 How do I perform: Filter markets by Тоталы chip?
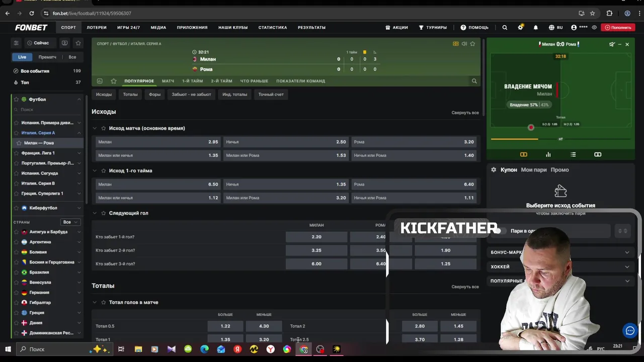130,95
